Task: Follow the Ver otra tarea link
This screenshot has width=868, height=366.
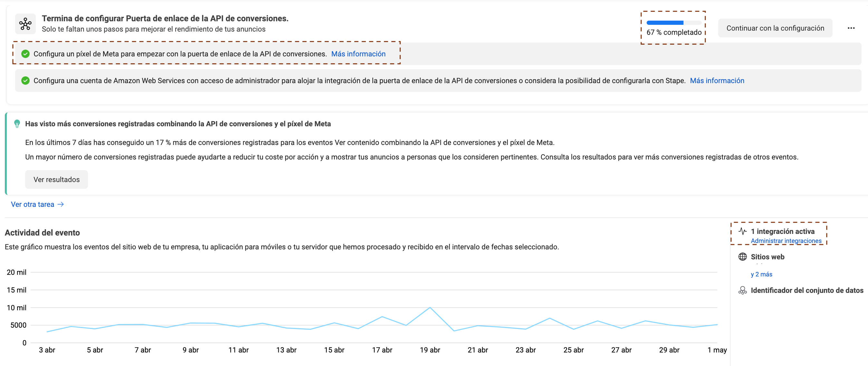Action: click(33, 205)
